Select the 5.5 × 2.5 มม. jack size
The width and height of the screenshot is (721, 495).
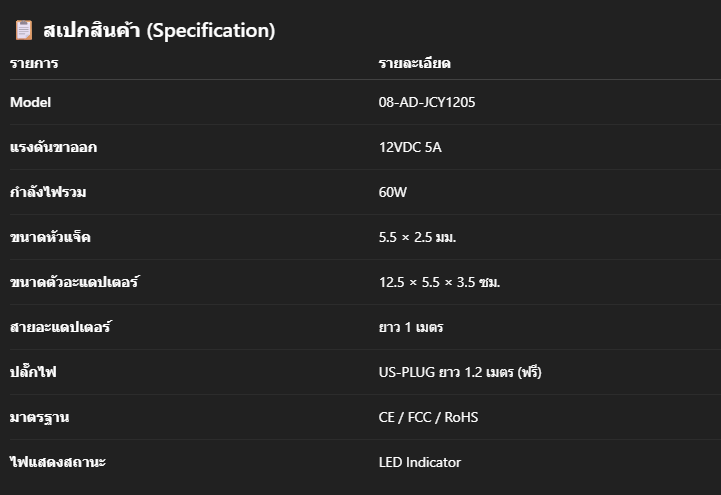coord(417,237)
